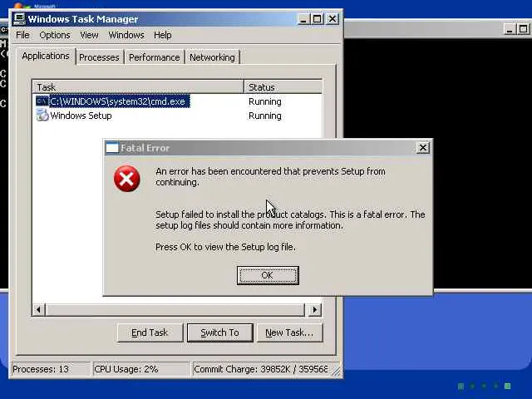Click the horizontal scrollbar track in task list
Screen dimensions: 532x399
pos(175,309)
